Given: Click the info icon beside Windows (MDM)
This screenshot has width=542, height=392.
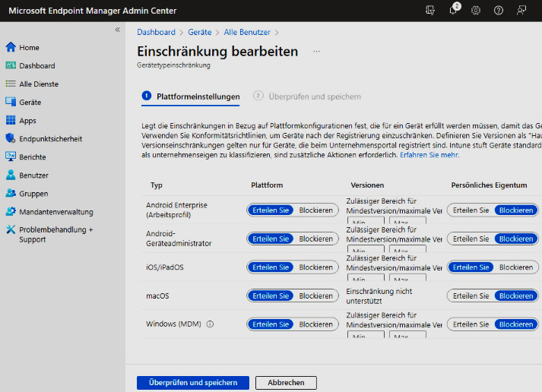Looking at the screenshot, I should [x=210, y=324].
